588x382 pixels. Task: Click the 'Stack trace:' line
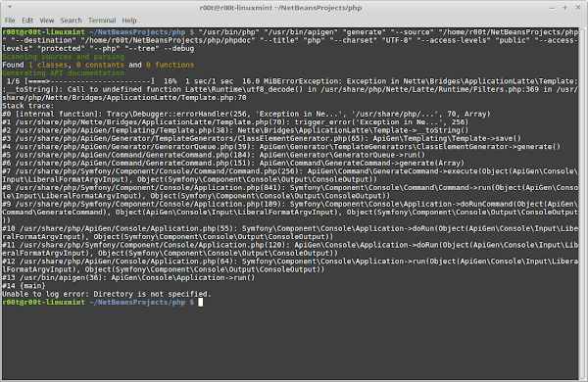coord(28,106)
